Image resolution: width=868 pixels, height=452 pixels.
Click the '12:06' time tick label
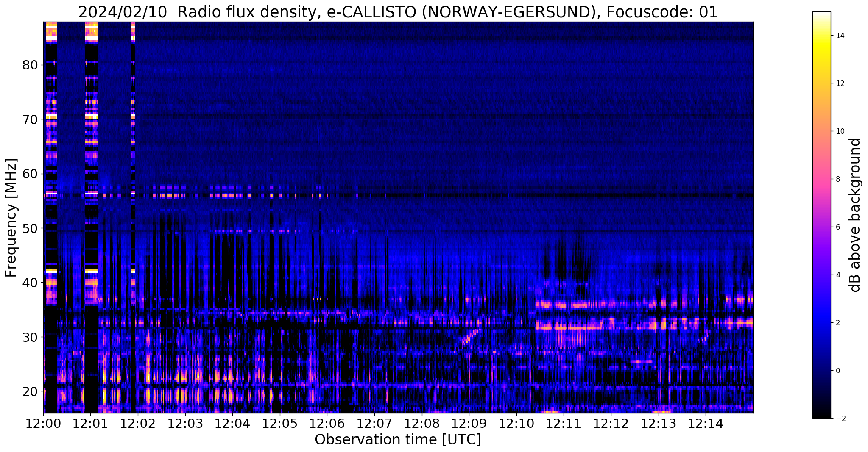327,424
